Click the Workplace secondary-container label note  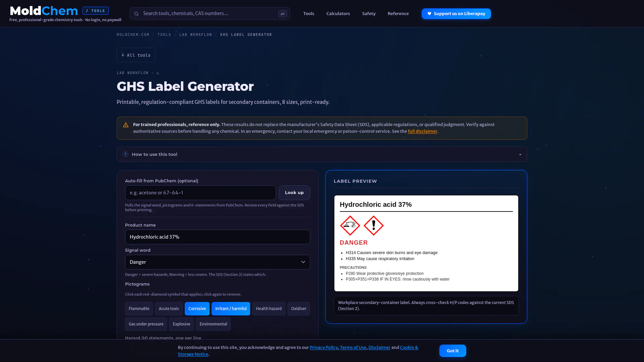426,306
